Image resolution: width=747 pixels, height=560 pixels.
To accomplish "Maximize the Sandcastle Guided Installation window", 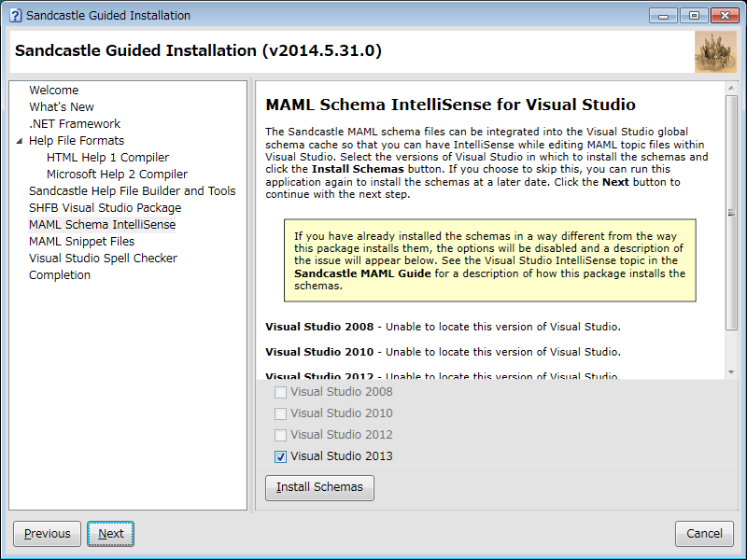I will [x=694, y=16].
